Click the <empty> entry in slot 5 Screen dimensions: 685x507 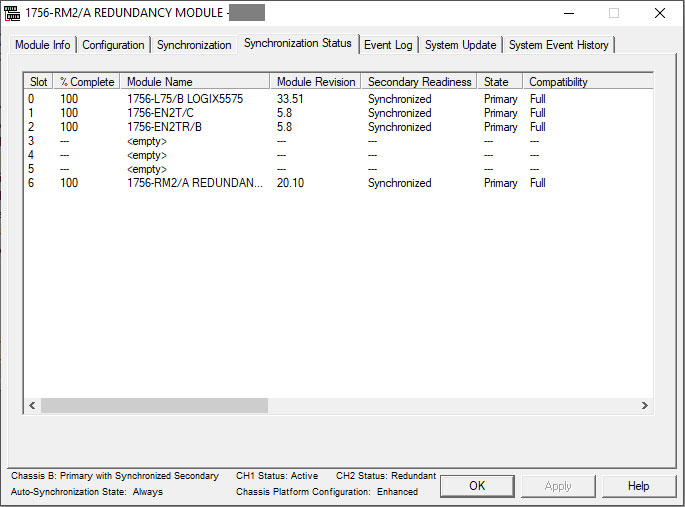point(147,169)
